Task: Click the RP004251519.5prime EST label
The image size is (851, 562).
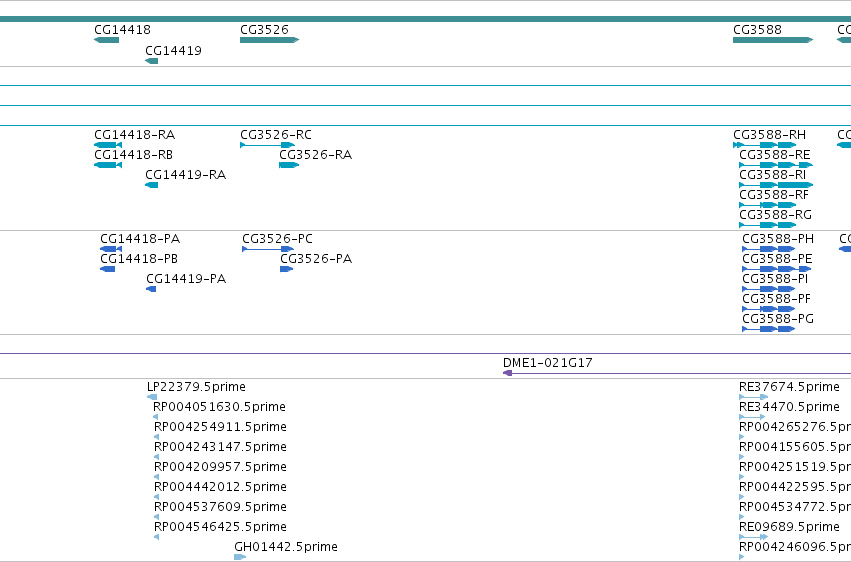Action: coord(795,467)
